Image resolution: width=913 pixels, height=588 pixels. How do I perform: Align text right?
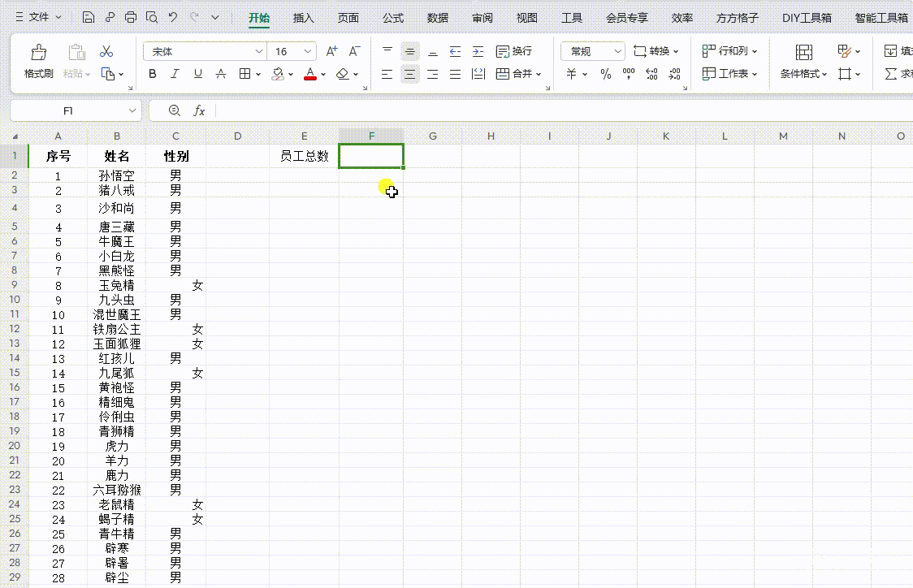pos(433,74)
